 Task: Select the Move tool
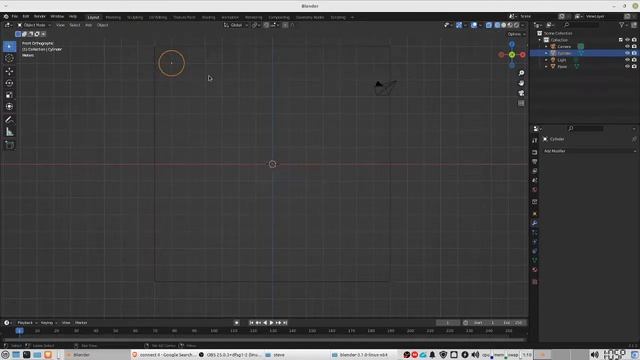9,71
